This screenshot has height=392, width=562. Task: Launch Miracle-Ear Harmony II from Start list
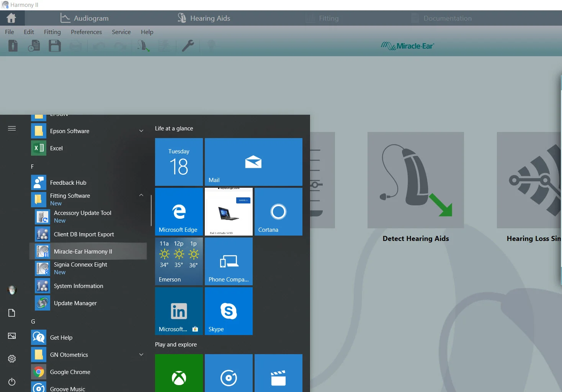pyautogui.click(x=88, y=251)
